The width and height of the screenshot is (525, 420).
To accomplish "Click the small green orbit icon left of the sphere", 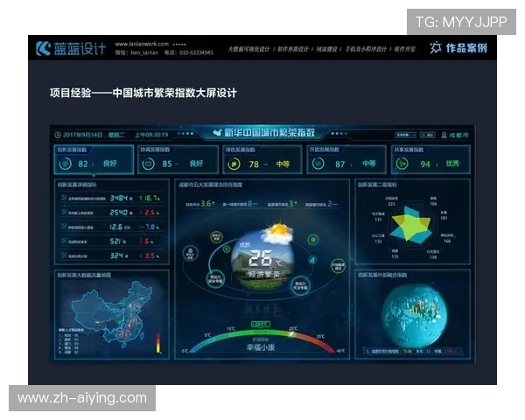I will point(227,248).
